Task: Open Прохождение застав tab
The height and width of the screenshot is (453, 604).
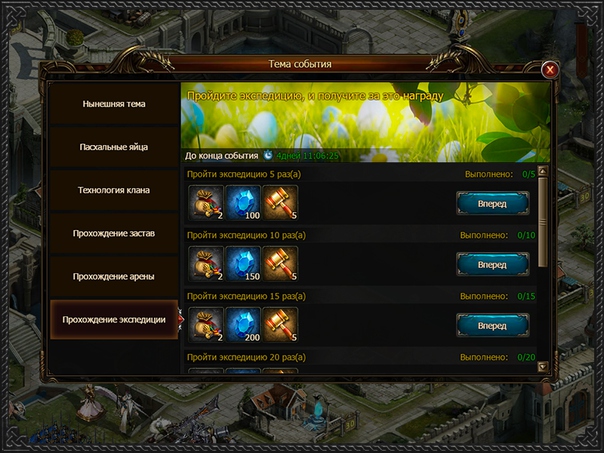Action: (x=114, y=233)
